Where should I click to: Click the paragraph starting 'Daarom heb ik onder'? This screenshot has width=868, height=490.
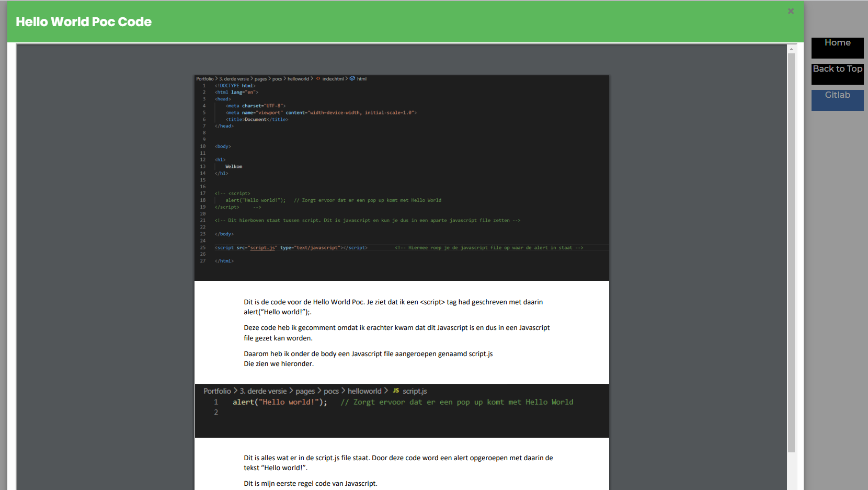(x=368, y=354)
